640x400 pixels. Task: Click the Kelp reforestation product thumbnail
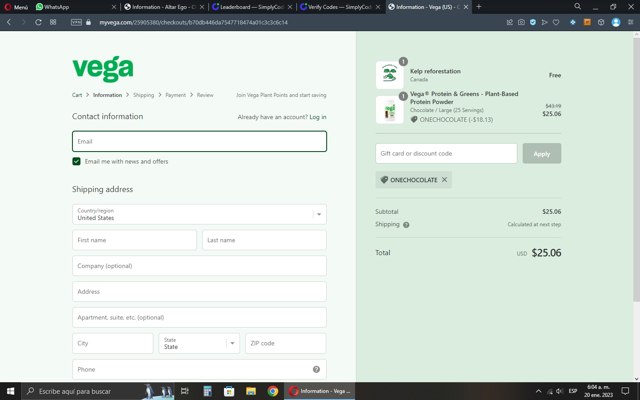[x=389, y=75]
